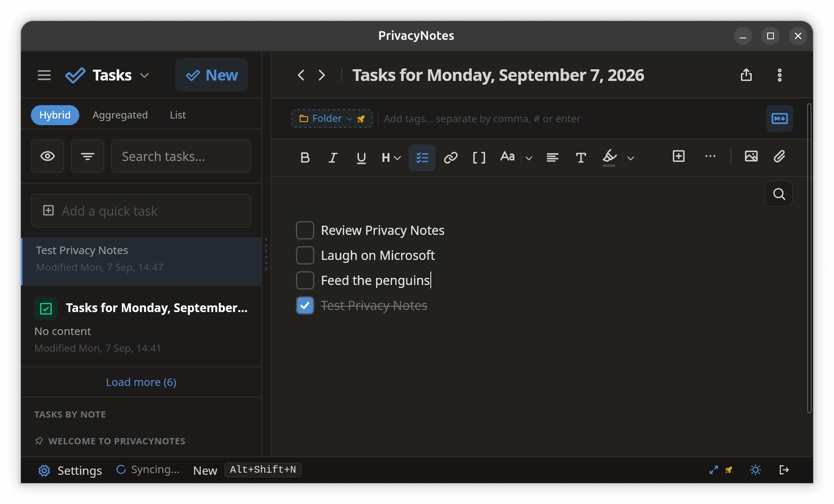Toggle light theme sun icon
The height and width of the screenshot is (504, 834).
pyautogui.click(x=755, y=470)
